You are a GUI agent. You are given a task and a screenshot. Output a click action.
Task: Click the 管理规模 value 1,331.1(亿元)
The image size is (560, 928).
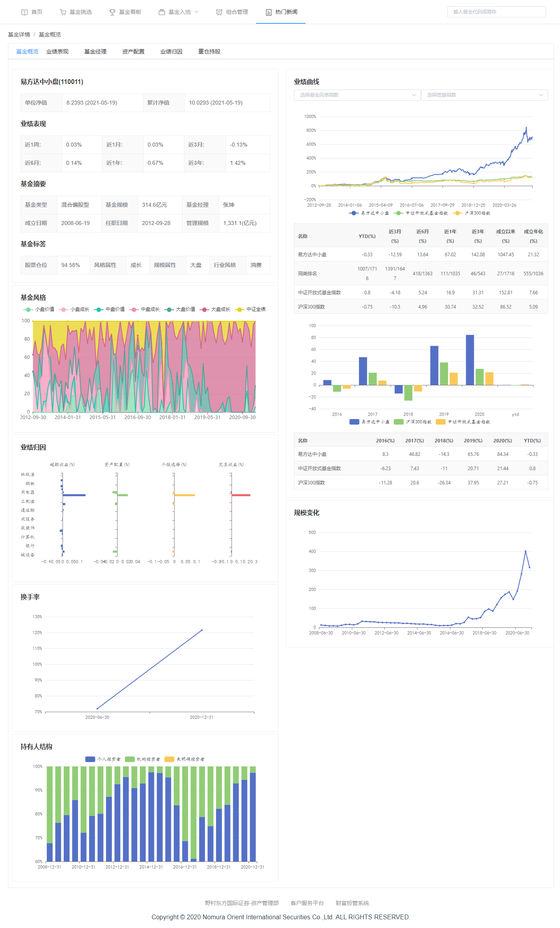pos(240,223)
